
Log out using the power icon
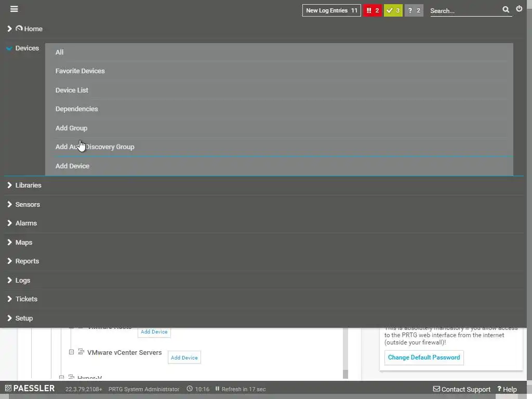tap(519, 9)
